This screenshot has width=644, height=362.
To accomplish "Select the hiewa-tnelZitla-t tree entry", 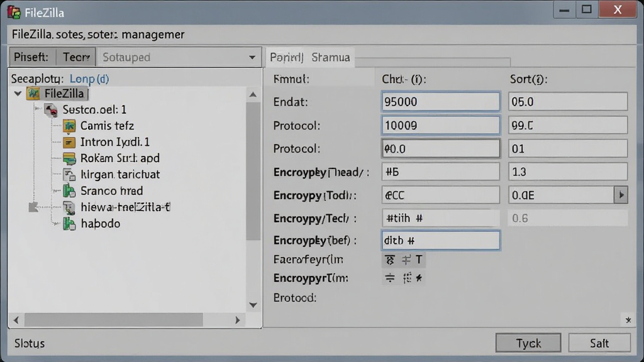I will (x=125, y=207).
